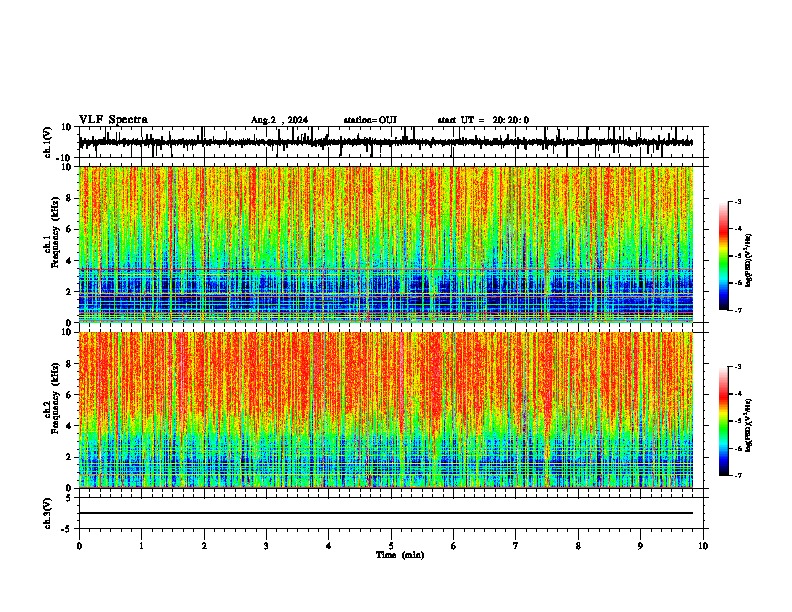Click the ch.2 spectrogram color bar

pos(724,421)
